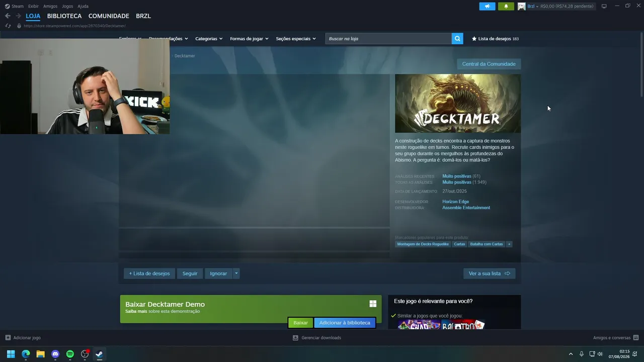This screenshot has height=362, width=644.
Task: Click the Gerenciar downloads icon
Action: coord(295,338)
